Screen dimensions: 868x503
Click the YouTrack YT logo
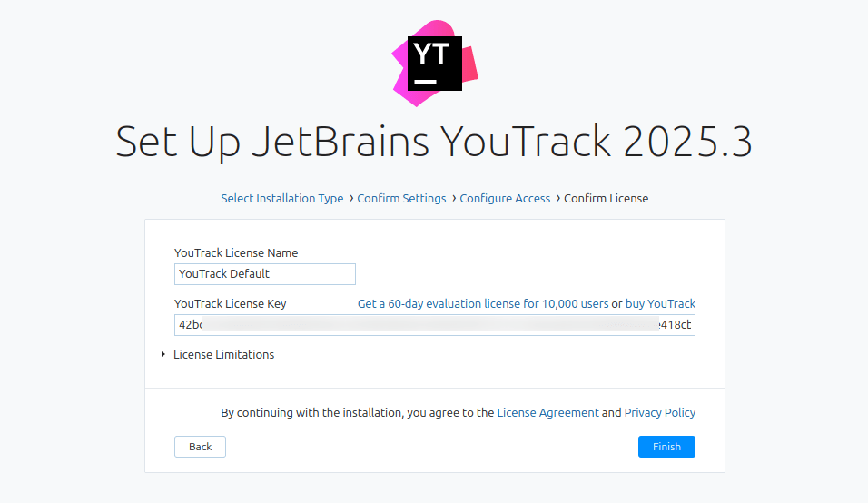pos(435,64)
